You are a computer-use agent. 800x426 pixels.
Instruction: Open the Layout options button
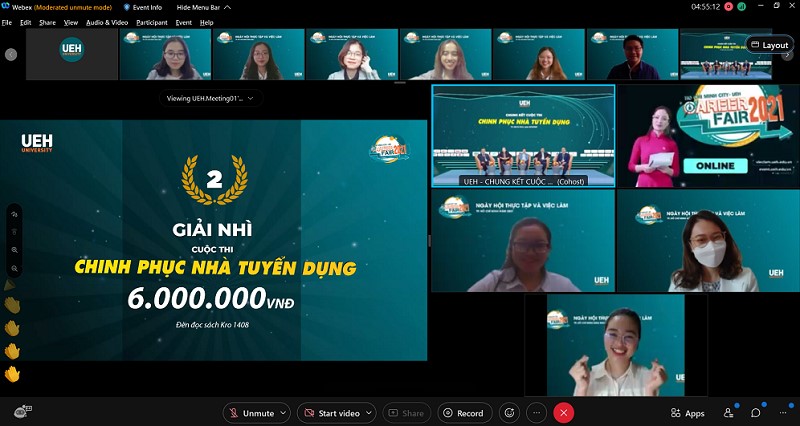pyautogui.click(x=770, y=45)
